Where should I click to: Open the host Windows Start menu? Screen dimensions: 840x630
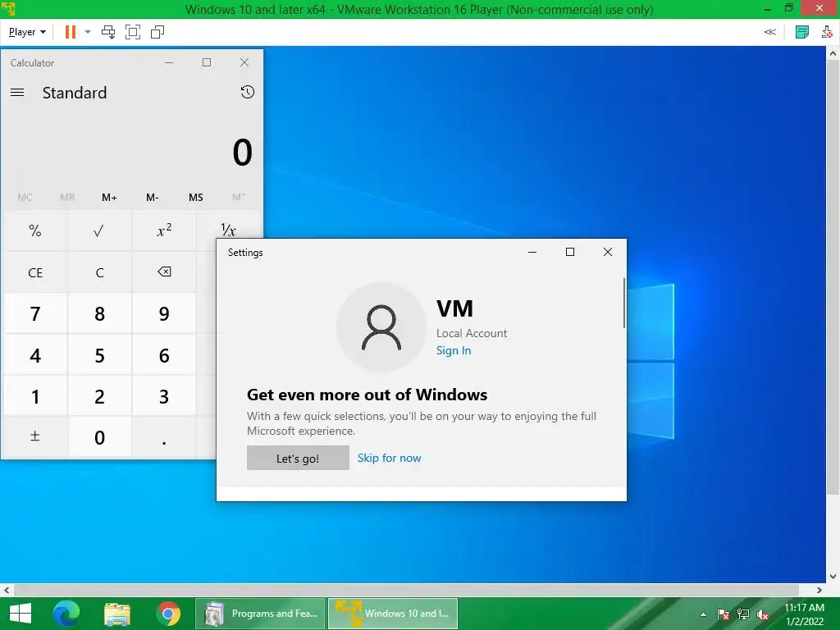point(21,614)
